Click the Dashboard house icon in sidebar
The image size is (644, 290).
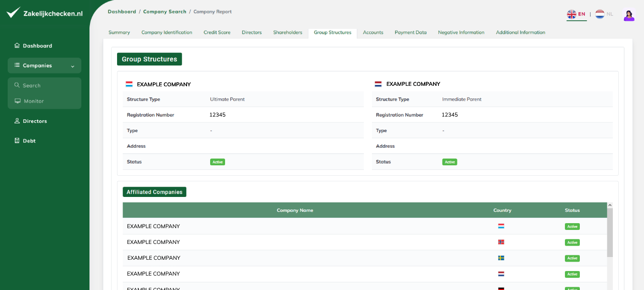(x=17, y=46)
